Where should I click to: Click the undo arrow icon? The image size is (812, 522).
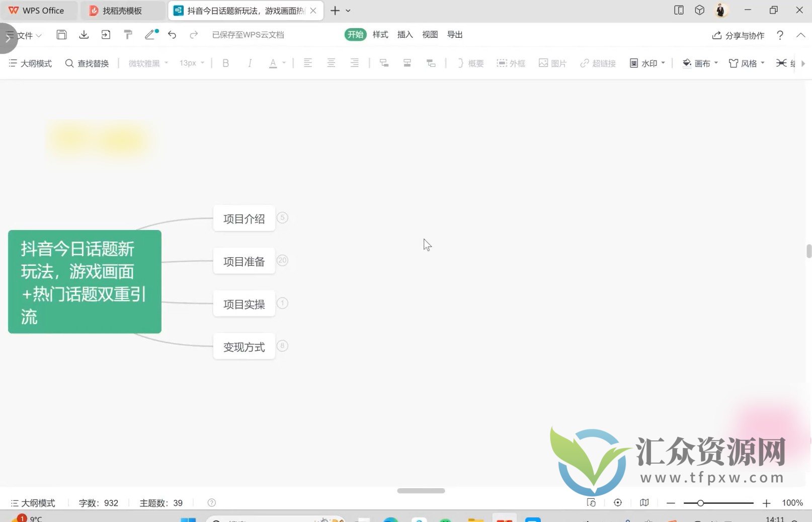click(172, 35)
